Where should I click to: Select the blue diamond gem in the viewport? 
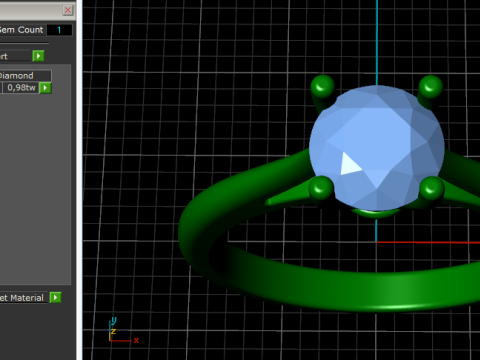pyautogui.click(x=377, y=148)
